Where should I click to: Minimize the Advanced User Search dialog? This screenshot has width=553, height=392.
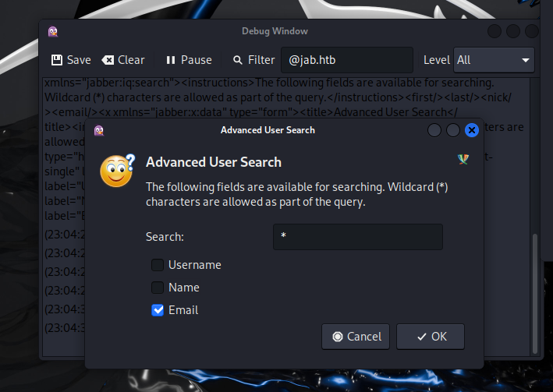pos(434,130)
